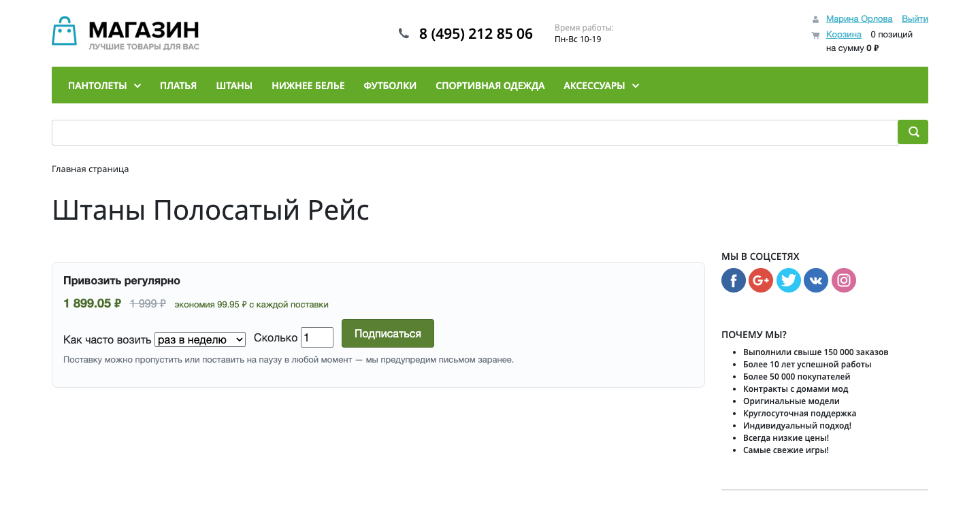The height and width of the screenshot is (517, 980).
Task: Click the Штаны Полосатый Рейс title
Action: [x=210, y=210]
